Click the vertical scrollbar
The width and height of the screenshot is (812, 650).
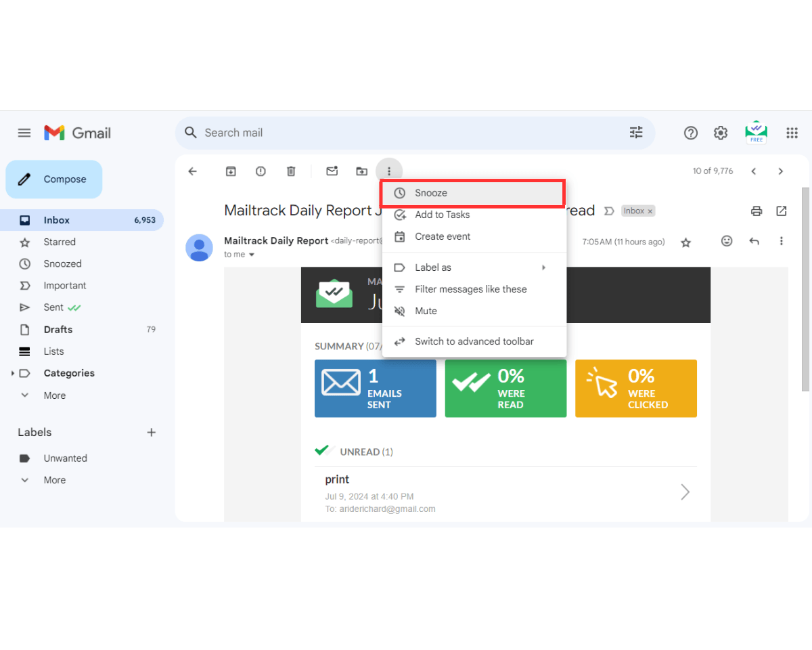coord(805,289)
